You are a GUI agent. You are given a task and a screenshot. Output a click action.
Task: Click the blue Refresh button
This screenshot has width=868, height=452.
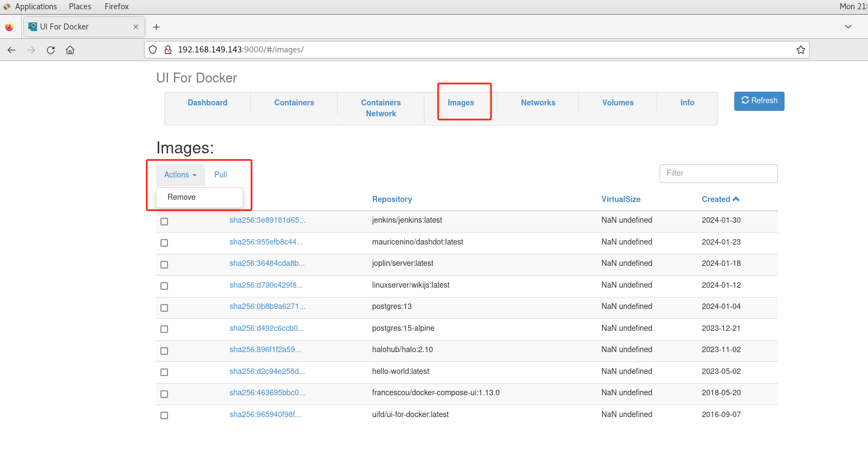759,101
